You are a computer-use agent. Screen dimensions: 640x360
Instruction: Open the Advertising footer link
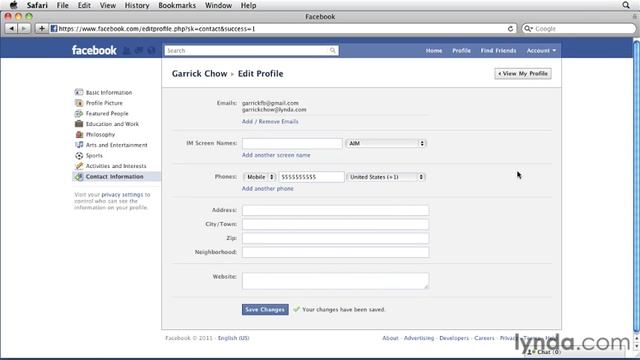point(419,338)
